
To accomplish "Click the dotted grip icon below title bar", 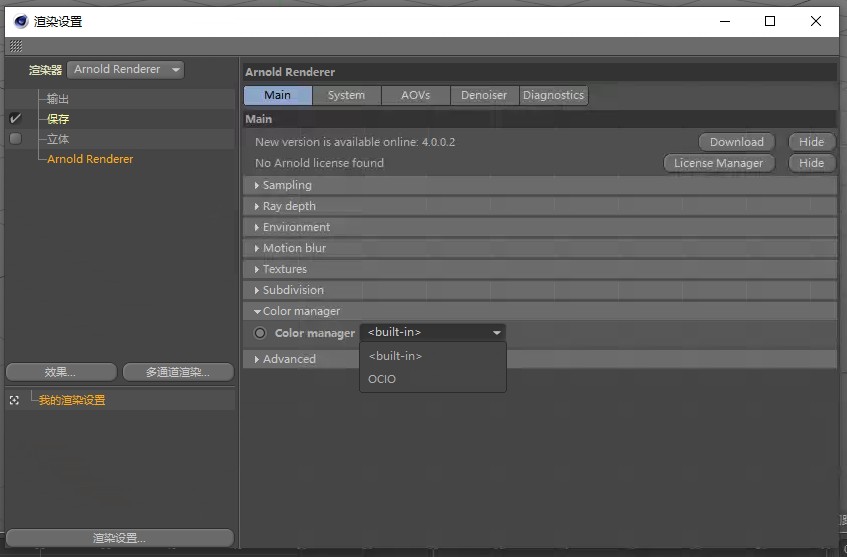I will [x=16, y=46].
